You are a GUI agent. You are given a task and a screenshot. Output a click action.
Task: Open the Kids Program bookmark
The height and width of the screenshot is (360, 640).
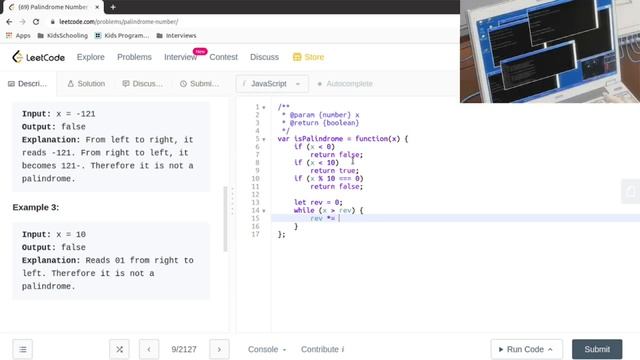[x=122, y=36]
